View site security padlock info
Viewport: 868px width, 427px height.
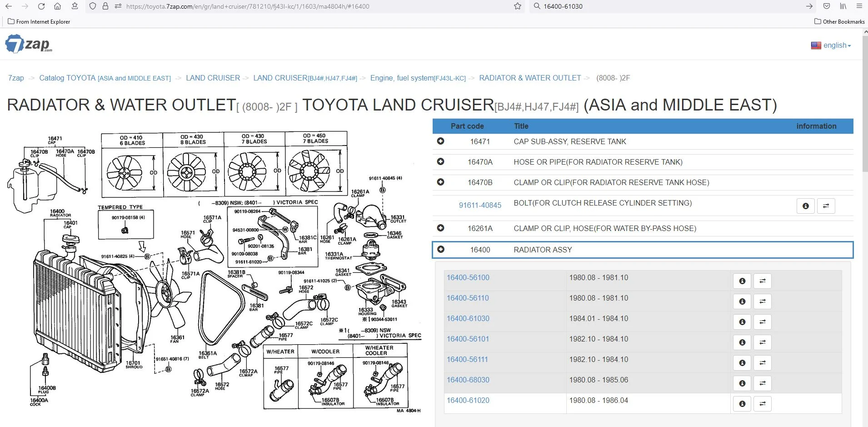[x=105, y=6]
